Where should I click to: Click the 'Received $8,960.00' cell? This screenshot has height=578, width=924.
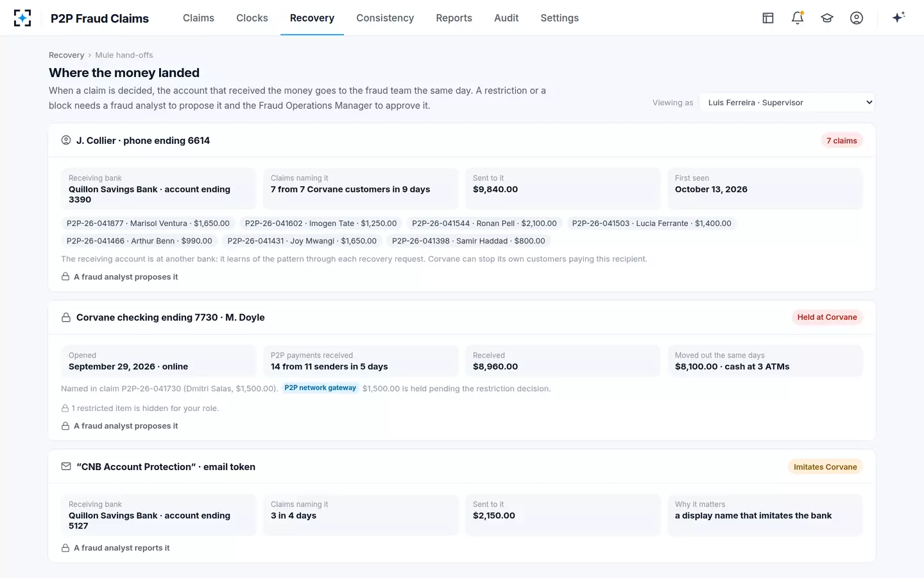tap(563, 361)
